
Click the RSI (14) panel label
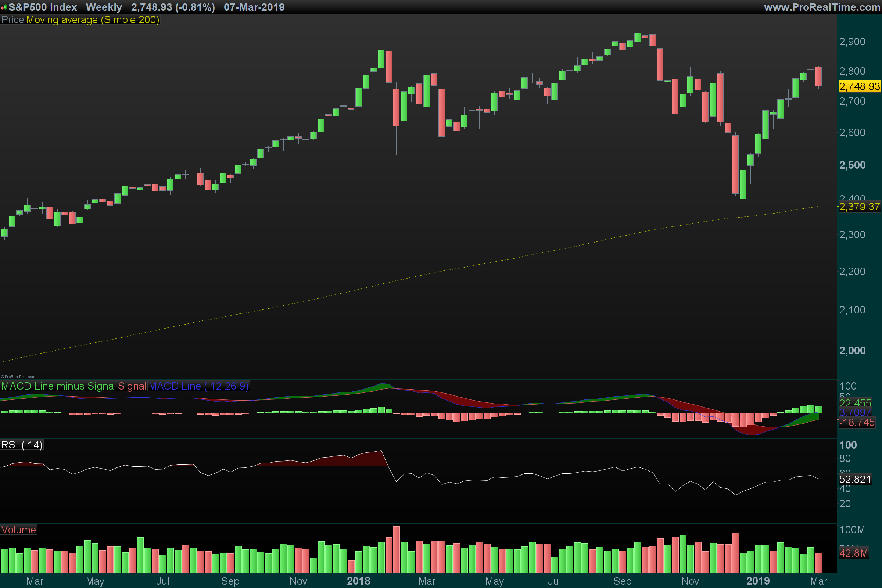(22, 445)
